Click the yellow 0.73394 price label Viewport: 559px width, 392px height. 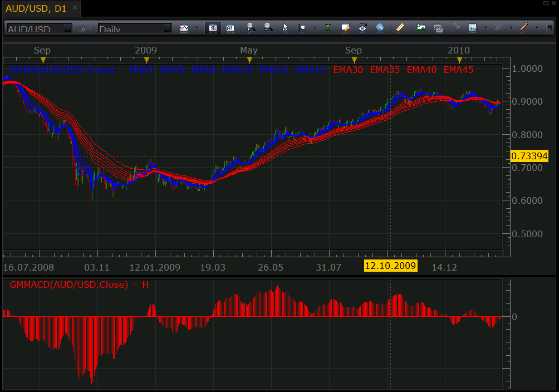point(529,156)
